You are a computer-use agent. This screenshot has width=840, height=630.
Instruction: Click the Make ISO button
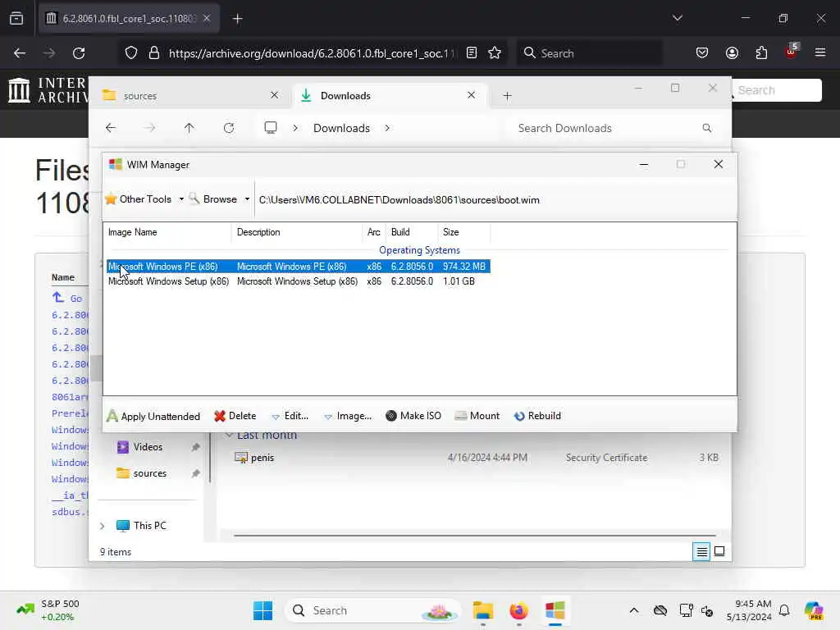(x=413, y=416)
